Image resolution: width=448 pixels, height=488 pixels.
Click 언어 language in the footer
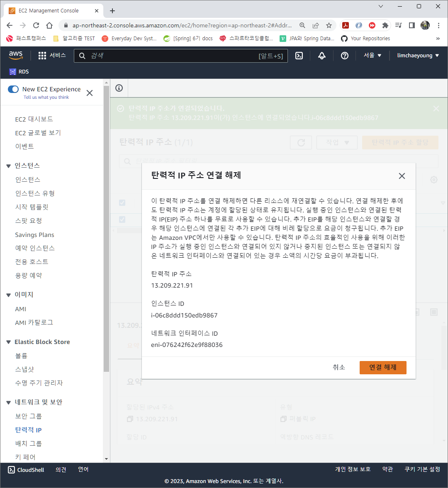click(83, 469)
